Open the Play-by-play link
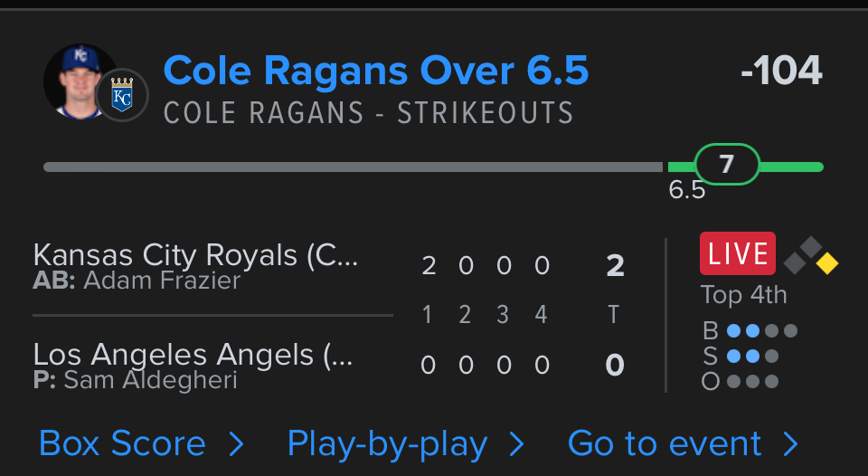The height and width of the screenshot is (476, 868). click(387, 443)
